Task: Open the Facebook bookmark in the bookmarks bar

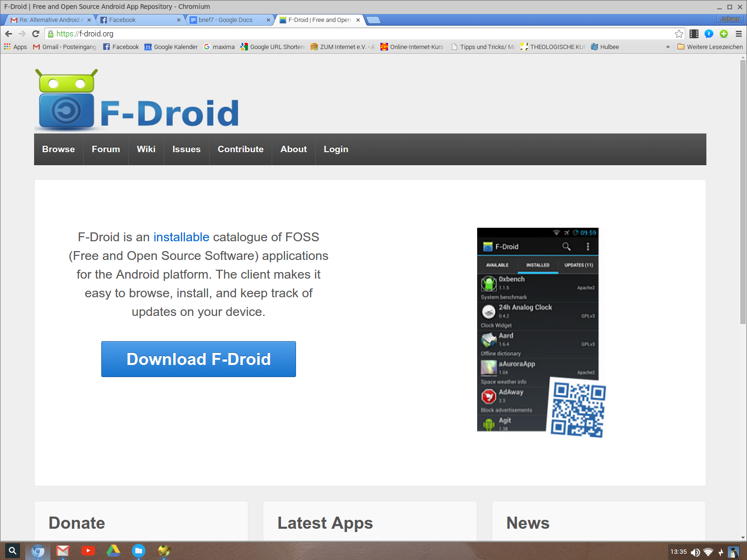Action: (121, 47)
